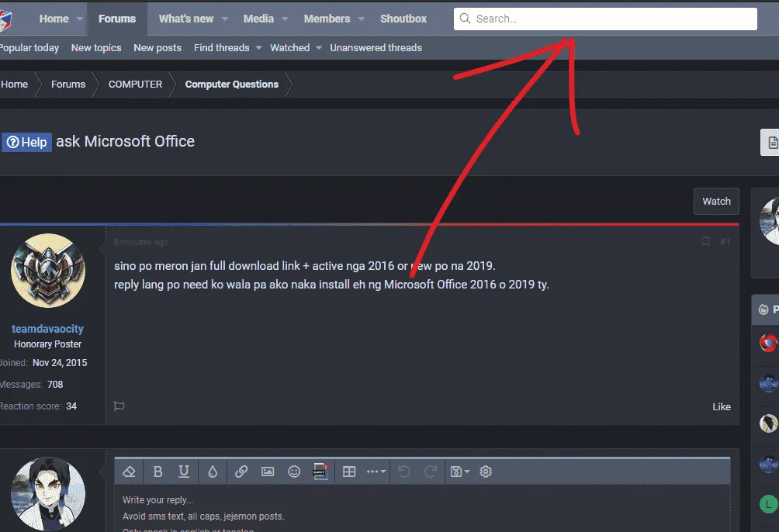Screen dimensions: 779x532
Task: Expand the Find threads dropdown arrow
Action: tap(259, 47)
